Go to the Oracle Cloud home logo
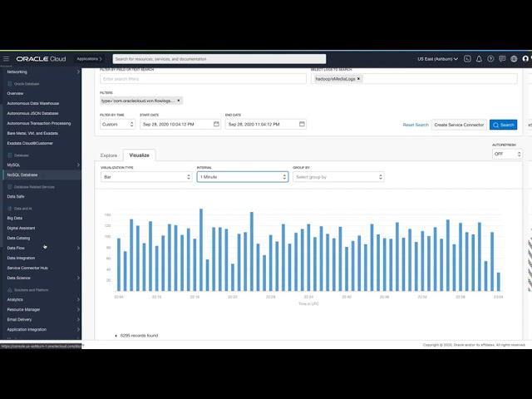The width and height of the screenshot is (532, 399). pyautogui.click(x=41, y=59)
